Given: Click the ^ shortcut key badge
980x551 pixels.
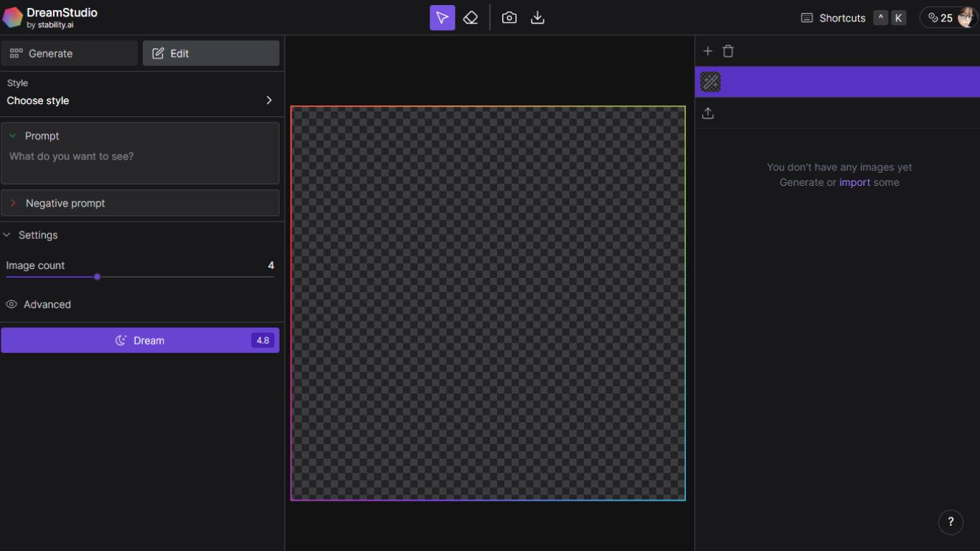Looking at the screenshot, I should coord(881,18).
